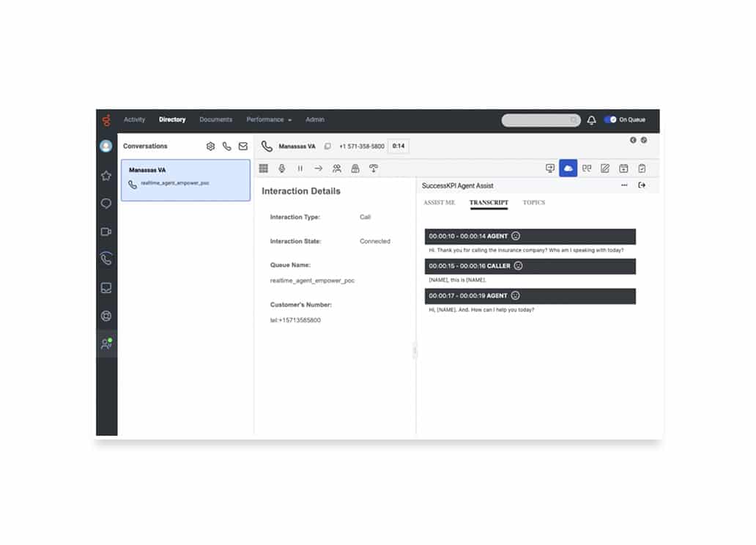Switch to the ASSIST ME tab
The width and height of the screenshot is (756, 545).
[x=439, y=203]
